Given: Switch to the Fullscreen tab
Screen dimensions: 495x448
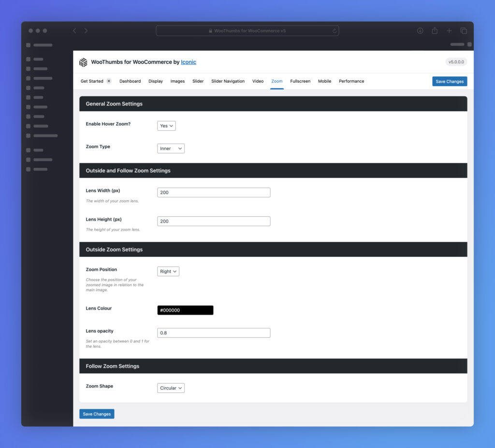Looking at the screenshot, I should pyautogui.click(x=300, y=81).
